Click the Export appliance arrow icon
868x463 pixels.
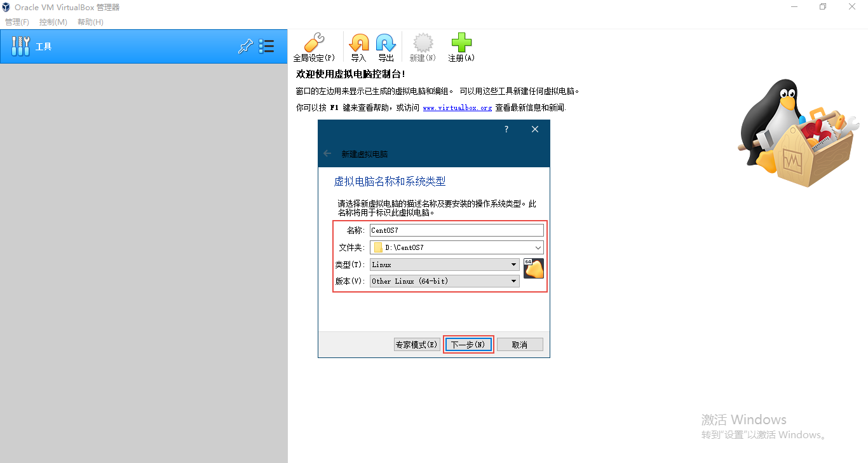click(386, 43)
